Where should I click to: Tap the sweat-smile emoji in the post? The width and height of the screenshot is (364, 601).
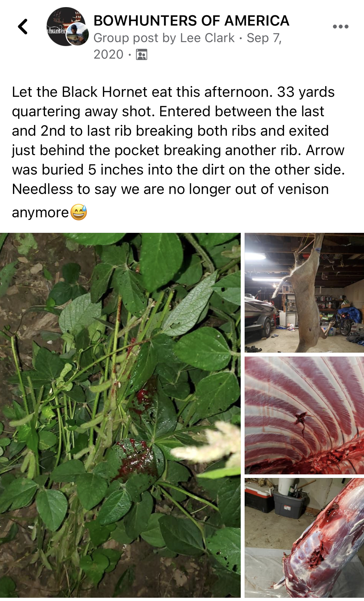79,212
